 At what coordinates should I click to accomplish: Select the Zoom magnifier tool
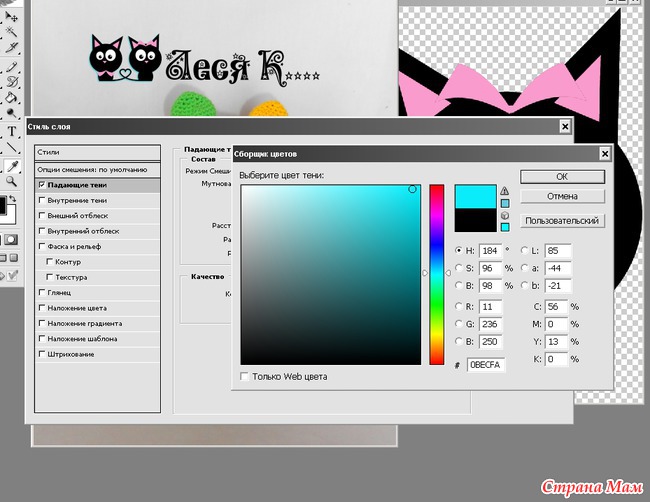click(x=12, y=182)
